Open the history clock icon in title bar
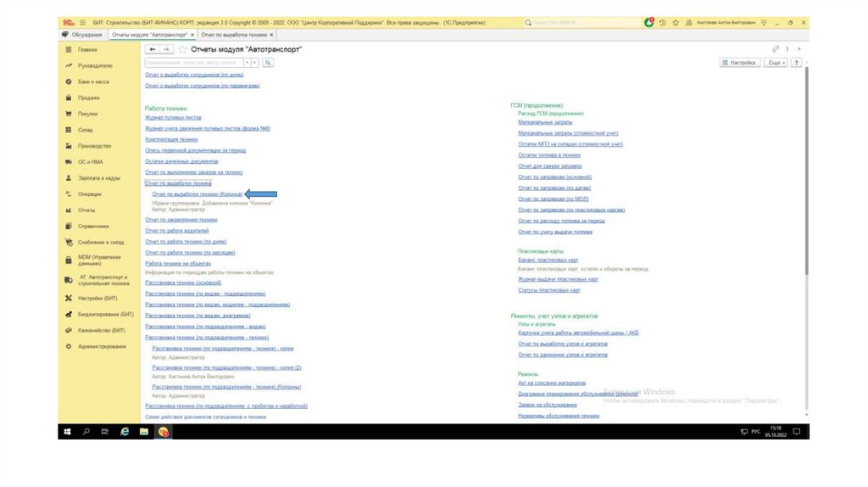The width and height of the screenshot is (868, 487). tap(663, 23)
